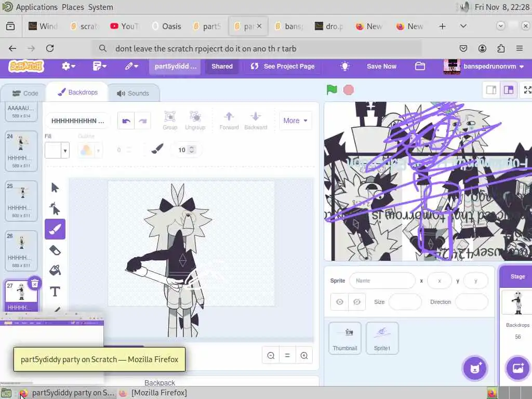Select the arrow Select tool

coord(55,188)
